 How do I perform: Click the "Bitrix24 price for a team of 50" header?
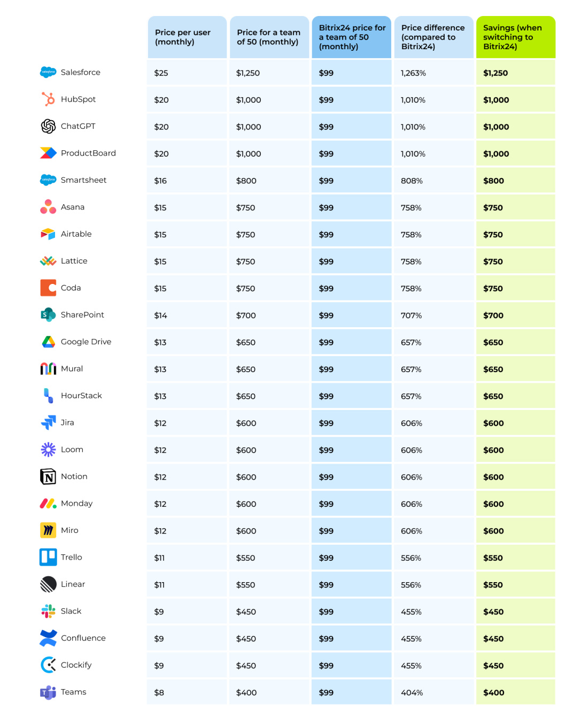(352, 37)
